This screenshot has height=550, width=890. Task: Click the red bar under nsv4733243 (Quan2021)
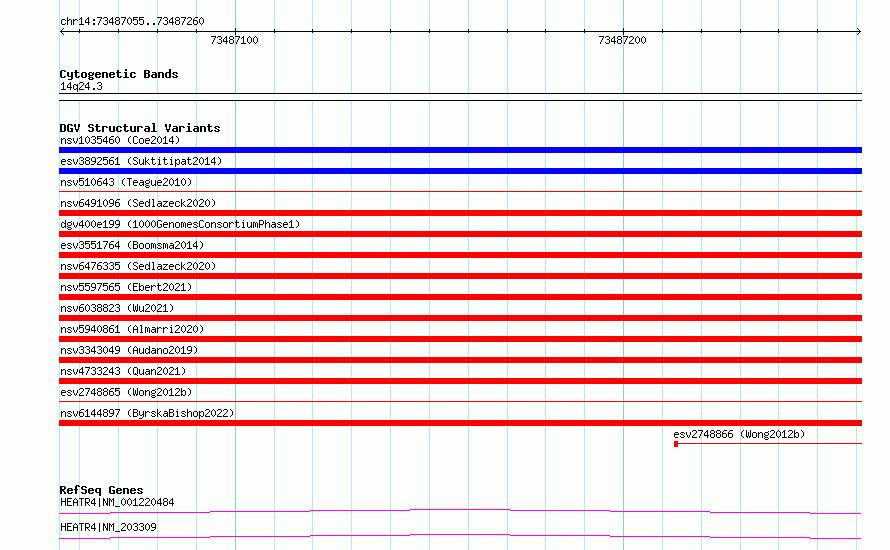[x=460, y=381]
